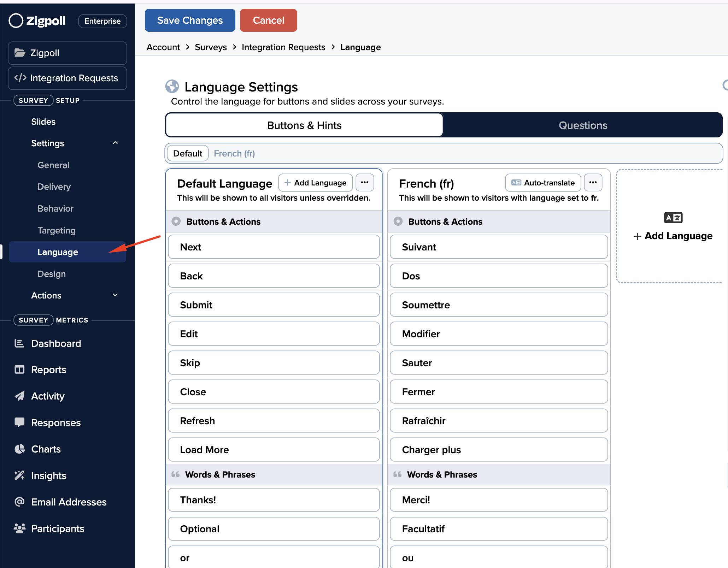Open Default Language more options menu

[364, 183]
